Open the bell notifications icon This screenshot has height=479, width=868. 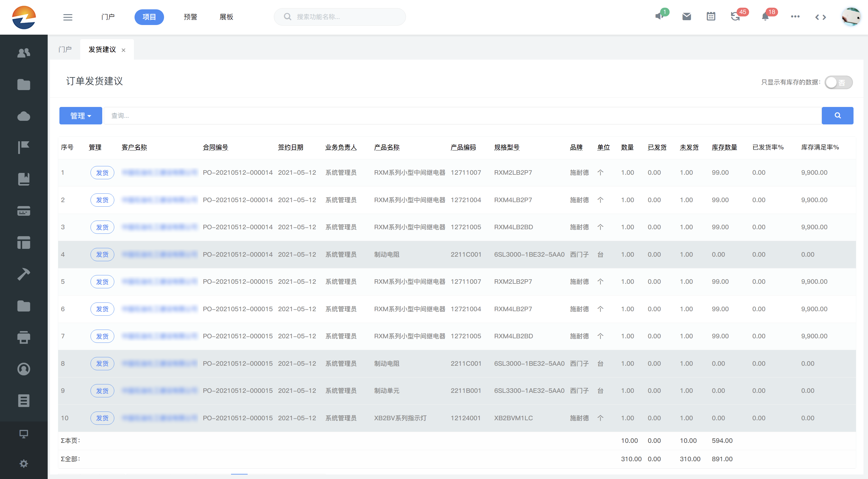(x=765, y=17)
